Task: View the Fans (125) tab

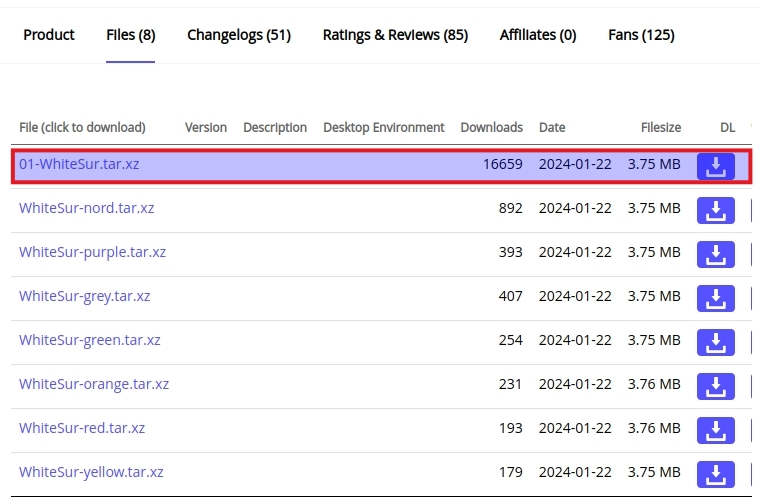Action: [641, 35]
